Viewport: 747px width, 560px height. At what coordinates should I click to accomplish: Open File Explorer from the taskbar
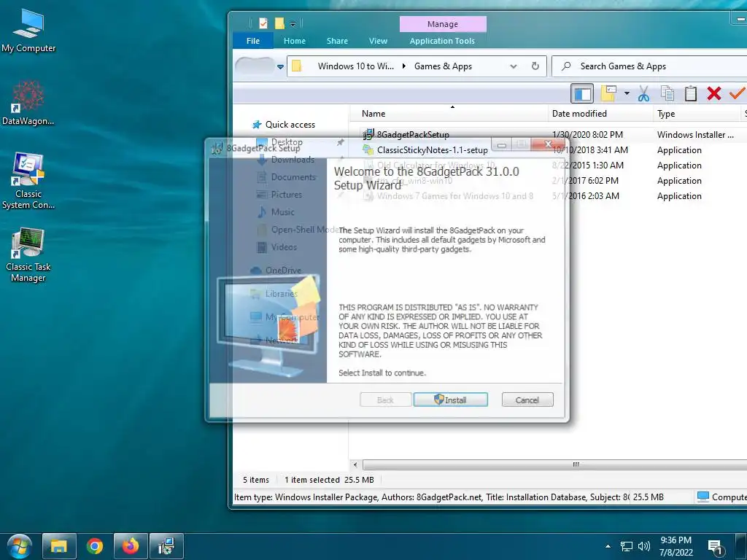click(59, 545)
